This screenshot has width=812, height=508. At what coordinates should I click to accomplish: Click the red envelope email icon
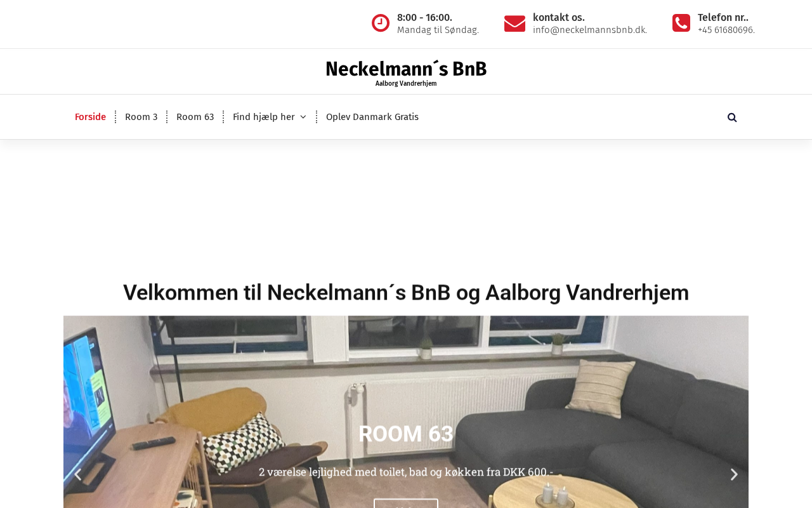[x=514, y=23]
